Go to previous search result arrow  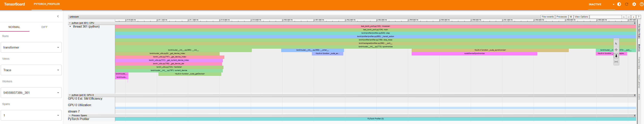[x=624, y=17]
